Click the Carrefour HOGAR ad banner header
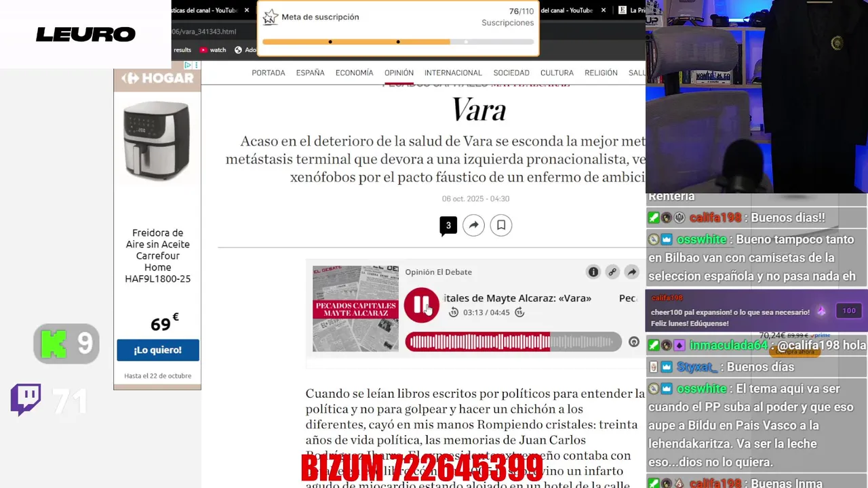Image resolution: width=868 pixels, height=488 pixels. click(x=157, y=79)
